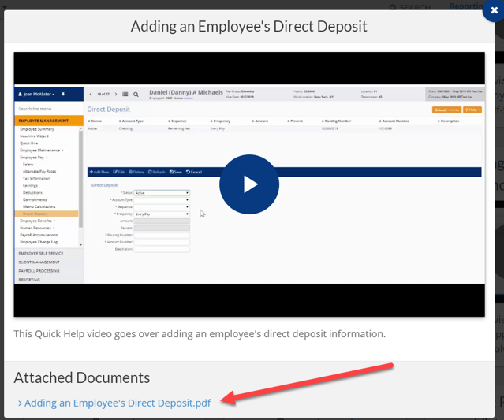Click Cancel in the blue toolbar
Image resolution: width=504 pixels, height=420 pixels.
[194, 172]
